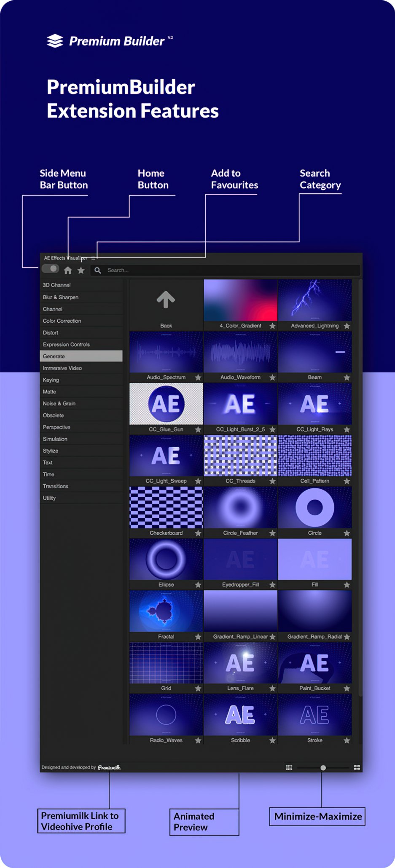Add CC_Glue_Gun to favourites star
Screen dimensions: 395x868
tap(198, 429)
